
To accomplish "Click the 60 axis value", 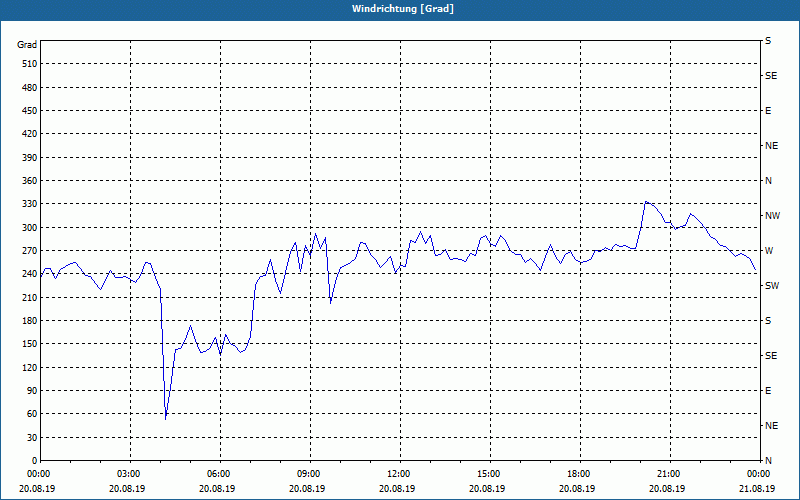I will pyautogui.click(x=32, y=414).
